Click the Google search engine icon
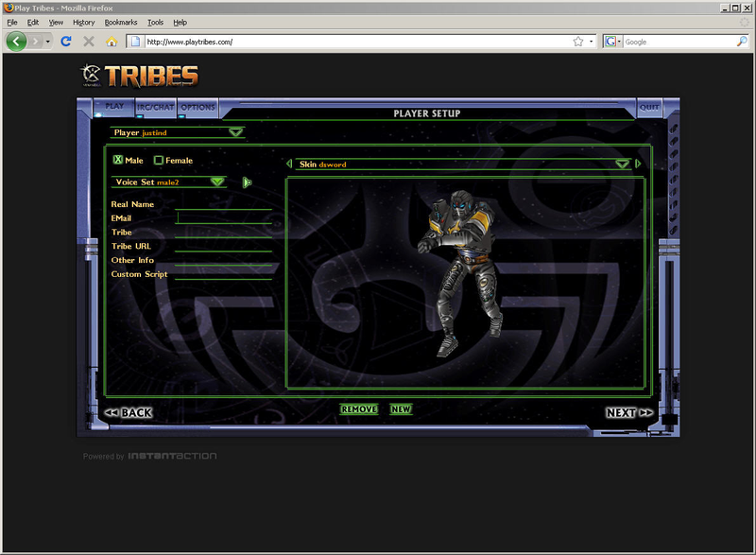The width and height of the screenshot is (756, 555). point(610,42)
